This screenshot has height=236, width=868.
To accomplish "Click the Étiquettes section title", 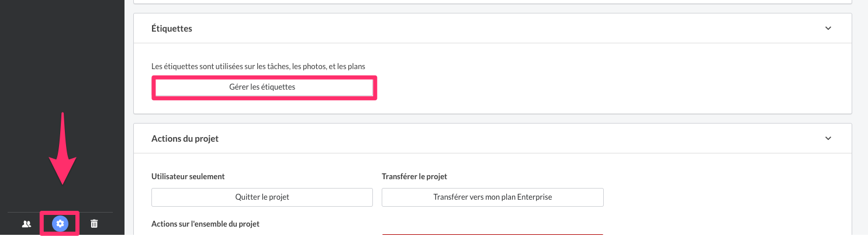I will click(172, 28).
